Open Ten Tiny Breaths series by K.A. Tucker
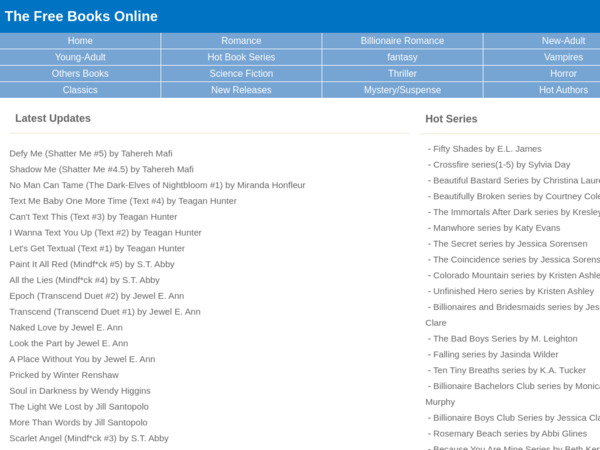Viewport: 600px width, 450px height. (x=509, y=370)
